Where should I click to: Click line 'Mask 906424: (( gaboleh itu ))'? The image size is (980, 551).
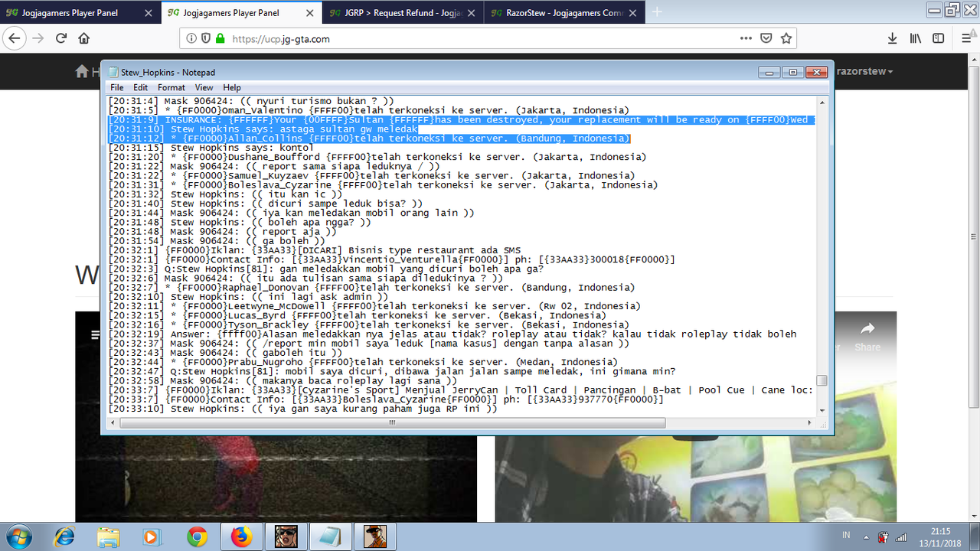(225, 352)
